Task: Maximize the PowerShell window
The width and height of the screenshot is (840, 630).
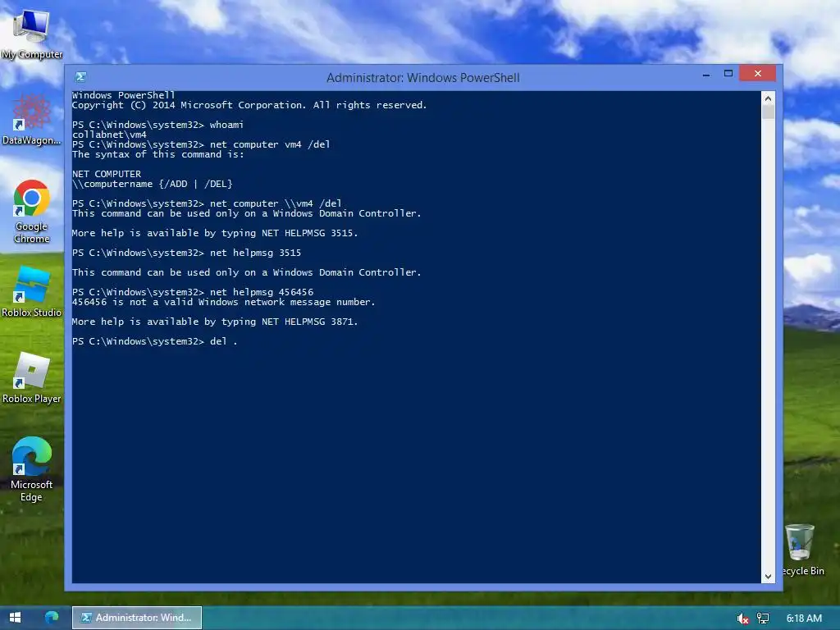Action: pos(728,73)
